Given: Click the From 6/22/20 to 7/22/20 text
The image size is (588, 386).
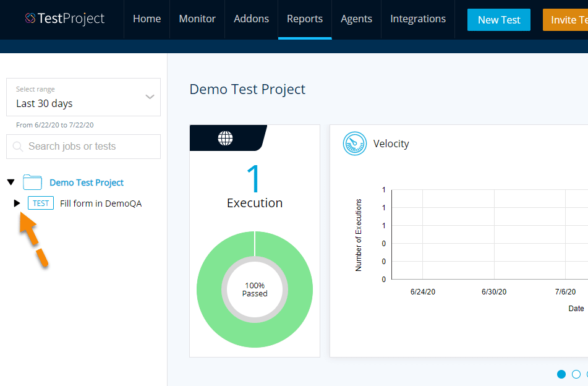Looking at the screenshot, I should pyautogui.click(x=55, y=125).
